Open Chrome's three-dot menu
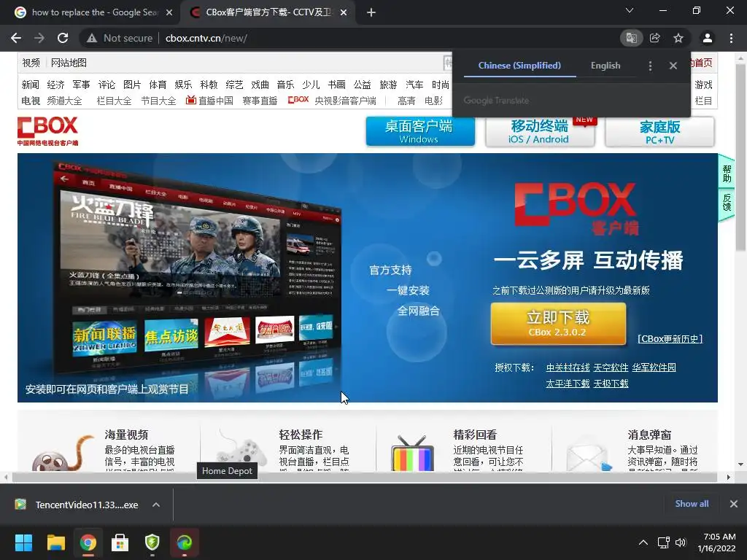747x560 pixels. [x=731, y=38]
